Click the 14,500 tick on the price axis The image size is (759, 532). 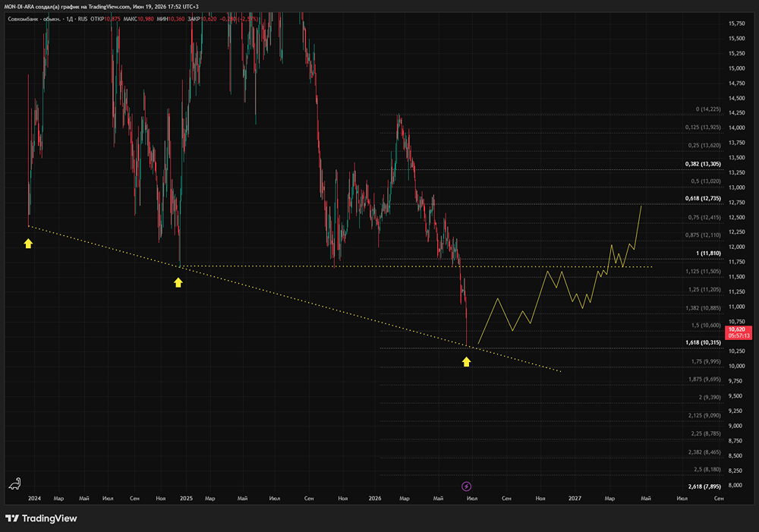[737, 98]
